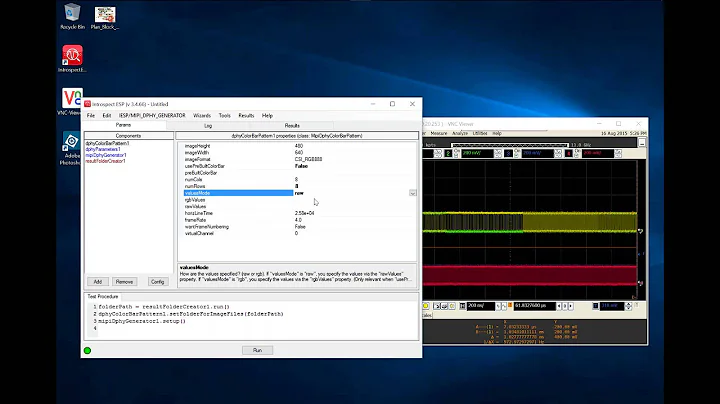Click the imageFormat property value CSI_RGB888

(308, 159)
